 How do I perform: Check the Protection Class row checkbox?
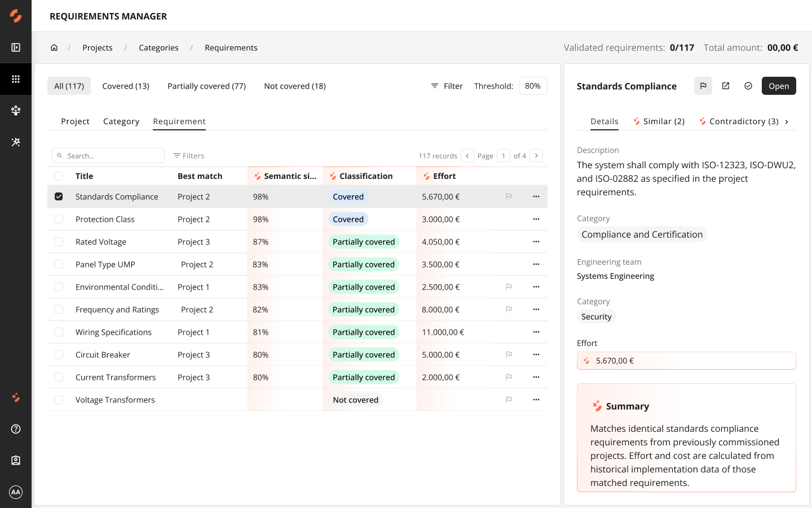coord(59,219)
